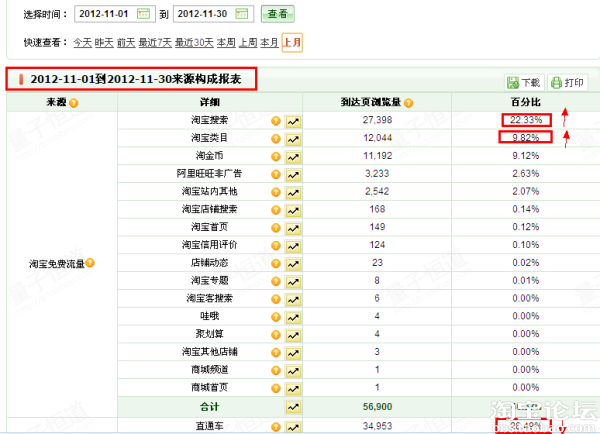View trend chart for 淘宝类目
This screenshot has width=600, height=434.
pyautogui.click(x=293, y=140)
